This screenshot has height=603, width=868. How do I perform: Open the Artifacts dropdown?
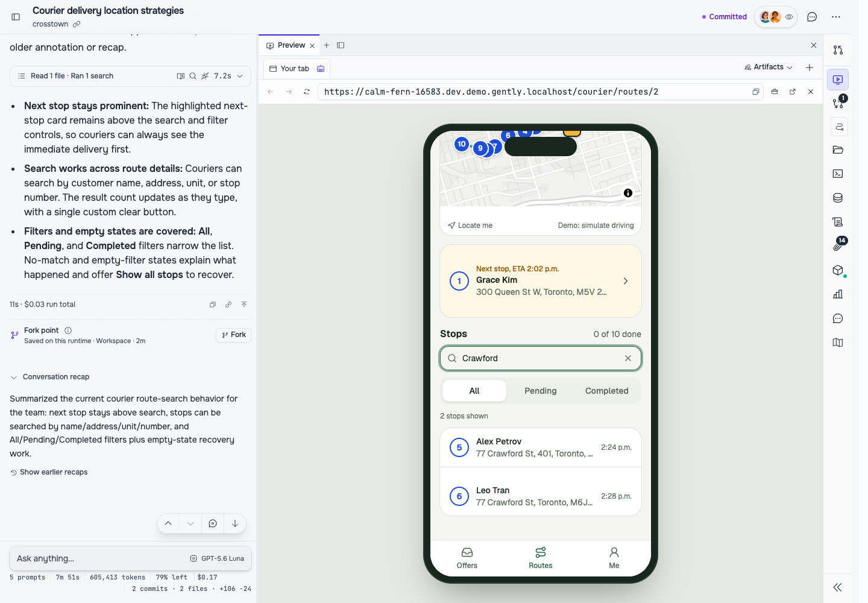(x=769, y=67)
